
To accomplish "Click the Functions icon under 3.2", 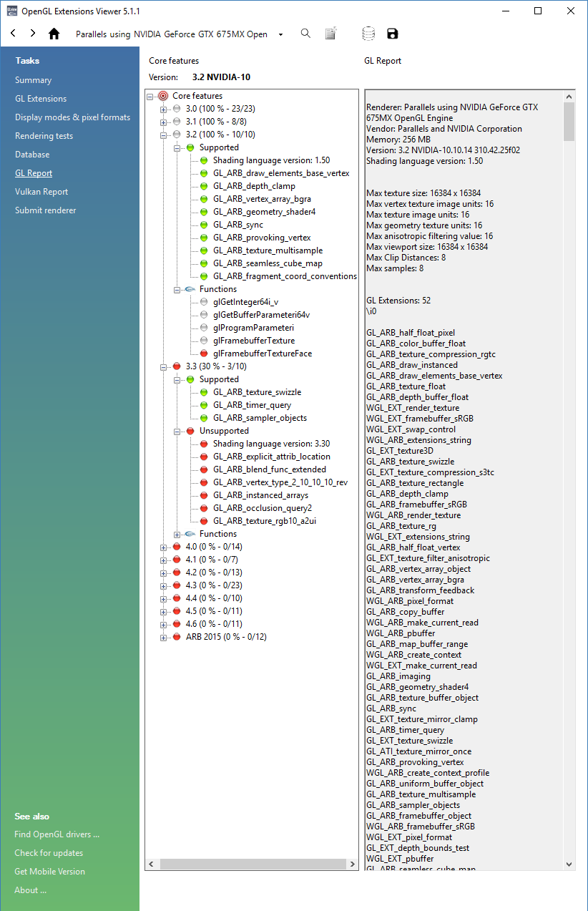I will tap(190, 289).
